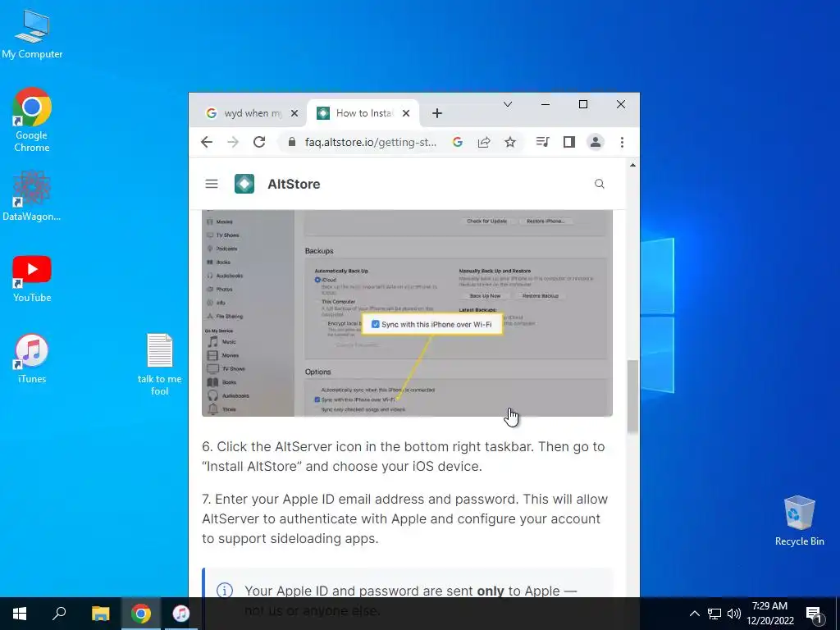Bookmark this page with the star icon
The height and width of the screenshot is (630, 840).
(510, 142)
